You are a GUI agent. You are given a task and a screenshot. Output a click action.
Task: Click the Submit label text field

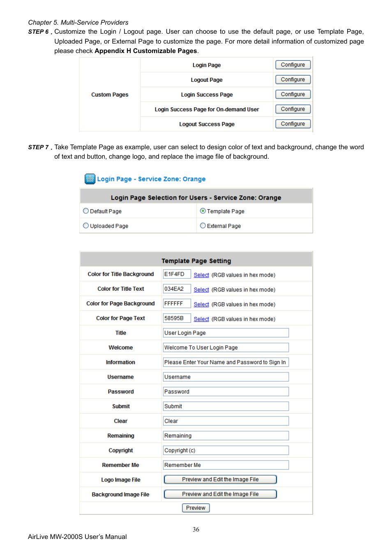point(226,407)
